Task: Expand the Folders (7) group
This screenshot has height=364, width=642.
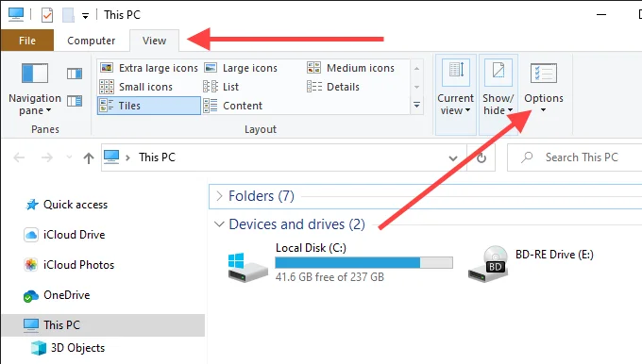Action: [219, 196]
